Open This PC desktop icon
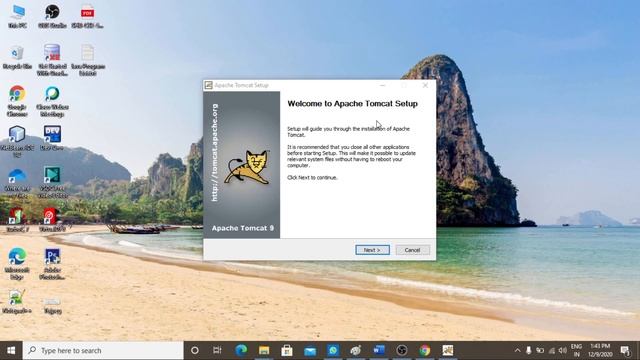This screenshot has height=360, width=640. [x=17, y=16]
